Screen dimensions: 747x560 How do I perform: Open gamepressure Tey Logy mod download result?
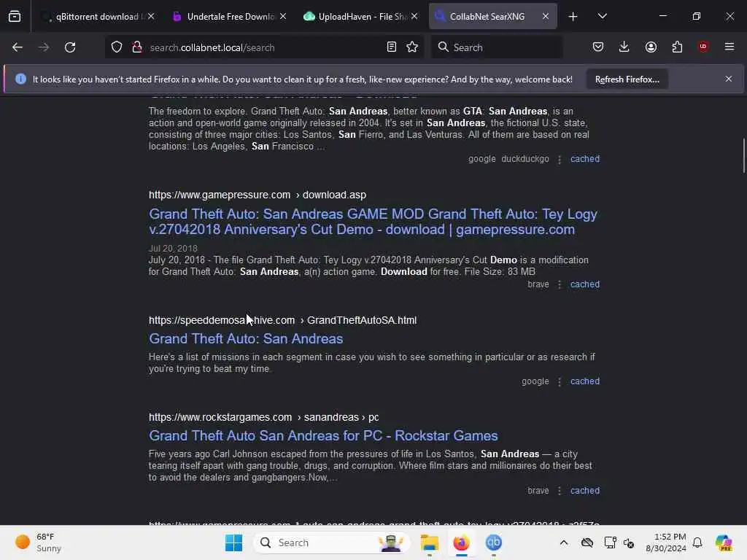373,222
